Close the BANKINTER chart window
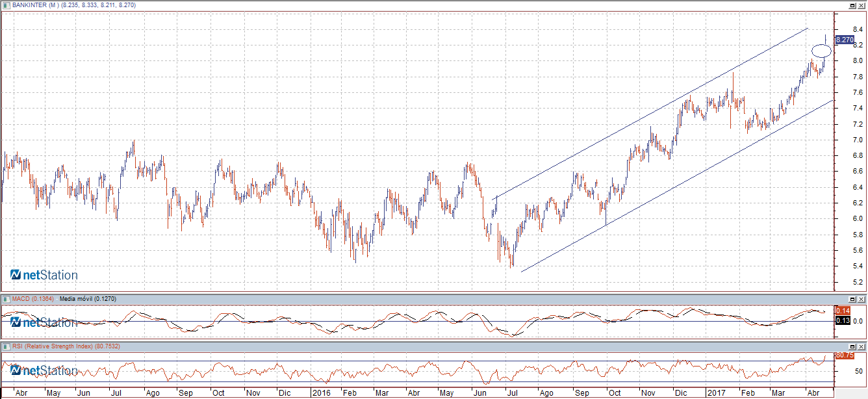This screenshot has height=399, width=868. coord(862,5)
